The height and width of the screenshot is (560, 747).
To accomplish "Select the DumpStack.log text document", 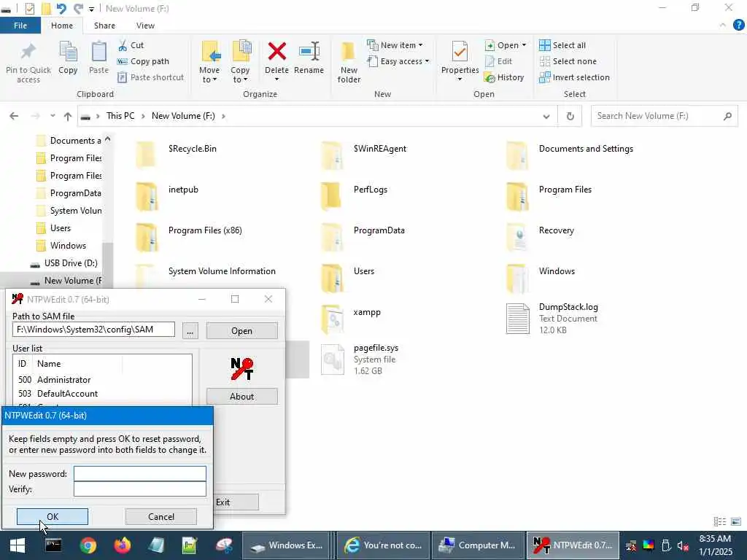I will click(x=553, y=318).
